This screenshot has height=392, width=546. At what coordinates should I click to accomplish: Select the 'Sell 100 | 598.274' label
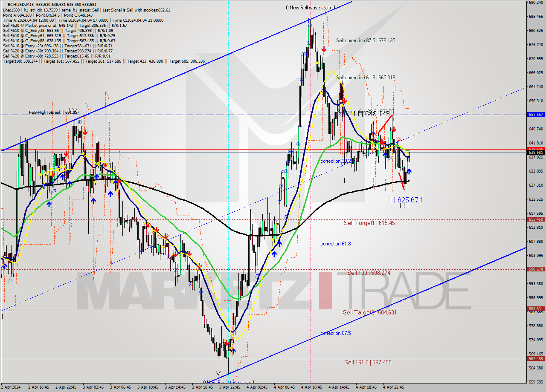click(369, 273)
